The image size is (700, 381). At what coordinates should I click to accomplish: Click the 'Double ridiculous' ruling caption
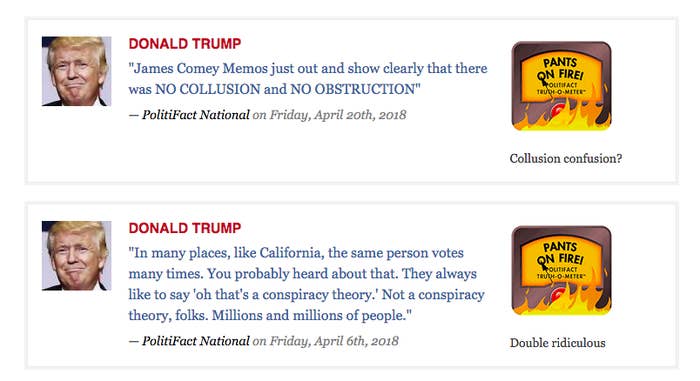point(558,343)
